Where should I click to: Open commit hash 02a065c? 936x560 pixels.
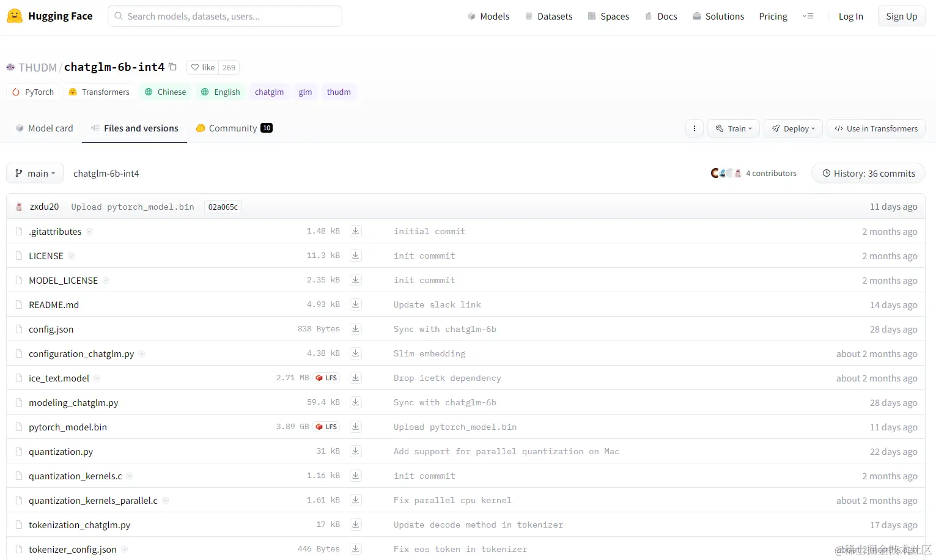tap(223, 207)
